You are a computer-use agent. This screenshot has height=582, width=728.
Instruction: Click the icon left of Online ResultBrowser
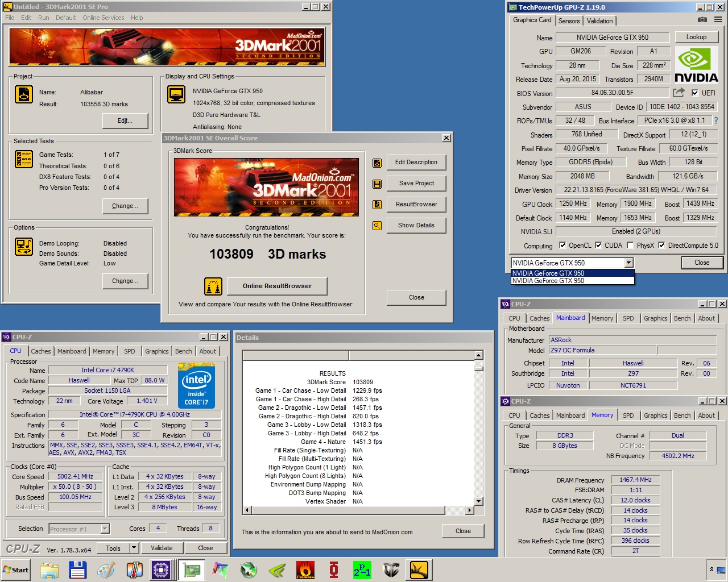pyautogui.click(x=213, y=286)
